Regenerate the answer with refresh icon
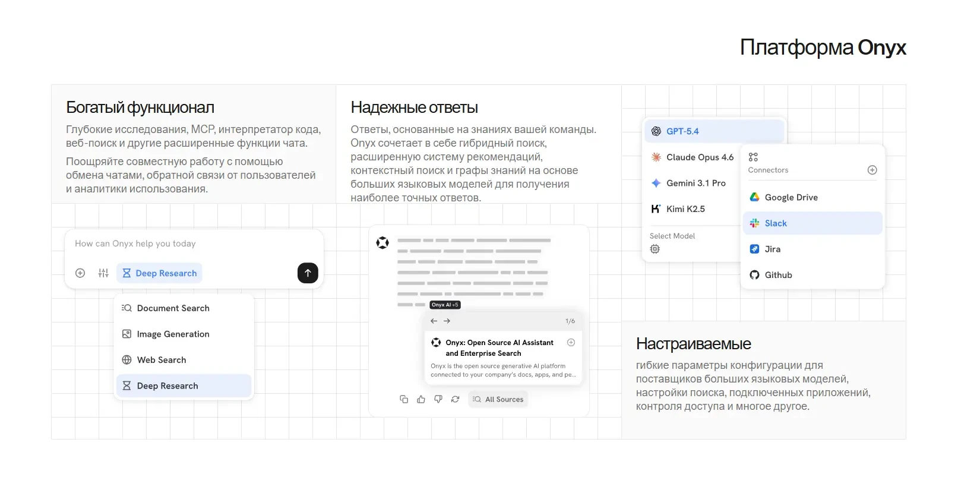The image size is (980, 490). [456, 399]
